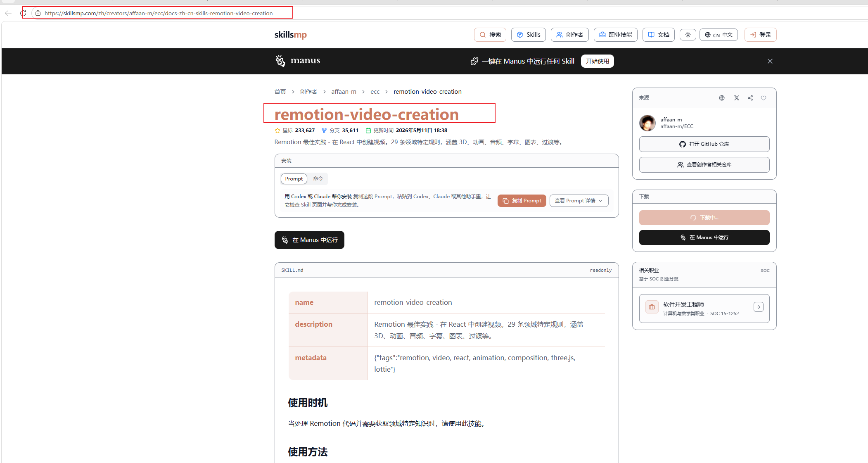Toggle the light/dark theme sun icon
868x463 pixels.
(x=688, y=35)
